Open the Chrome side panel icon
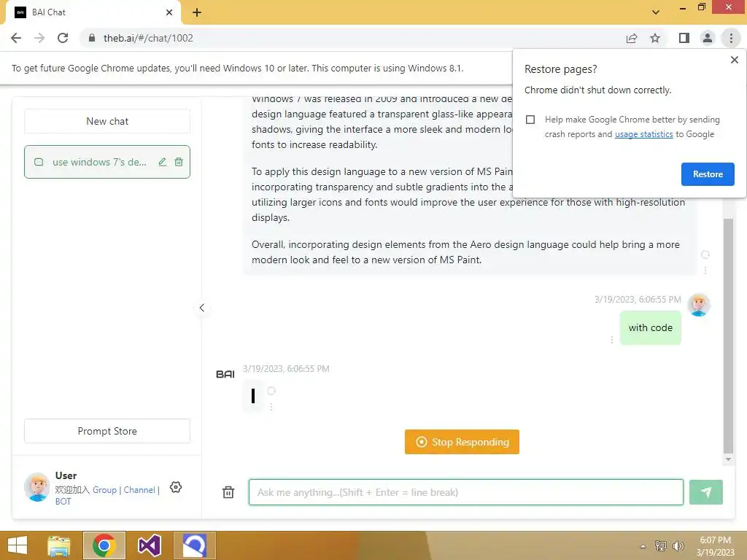Screen dimensions: 747x560 684,38
